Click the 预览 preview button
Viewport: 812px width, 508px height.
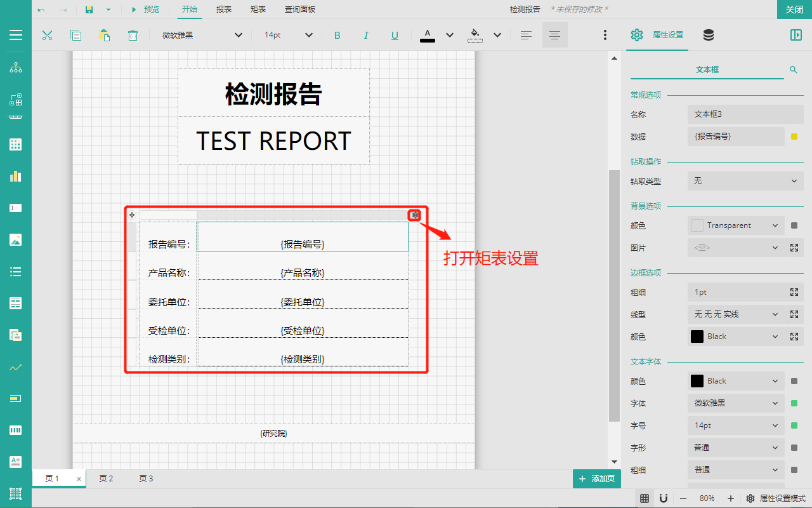pyautogui.click(x=145, y=10)
